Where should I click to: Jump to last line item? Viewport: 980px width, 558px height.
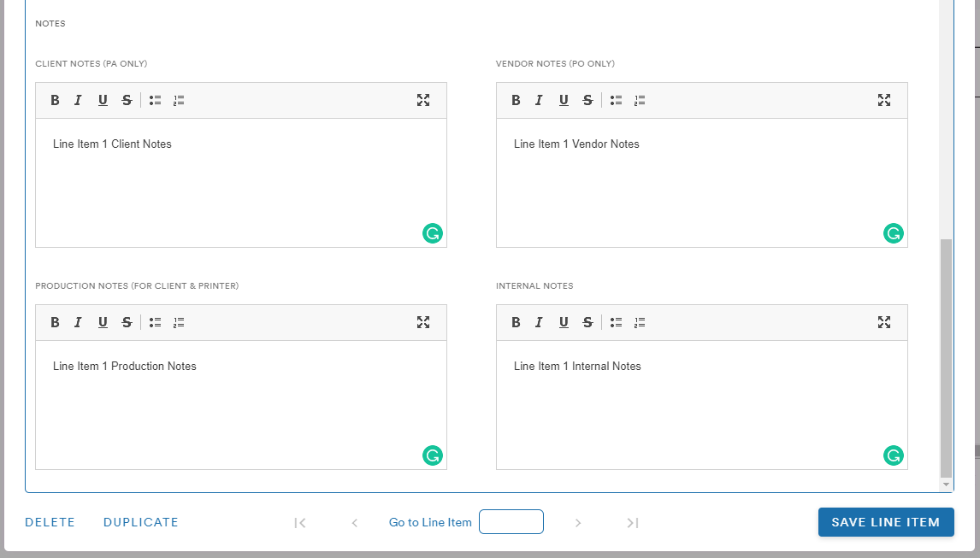[x=633, y=523]
